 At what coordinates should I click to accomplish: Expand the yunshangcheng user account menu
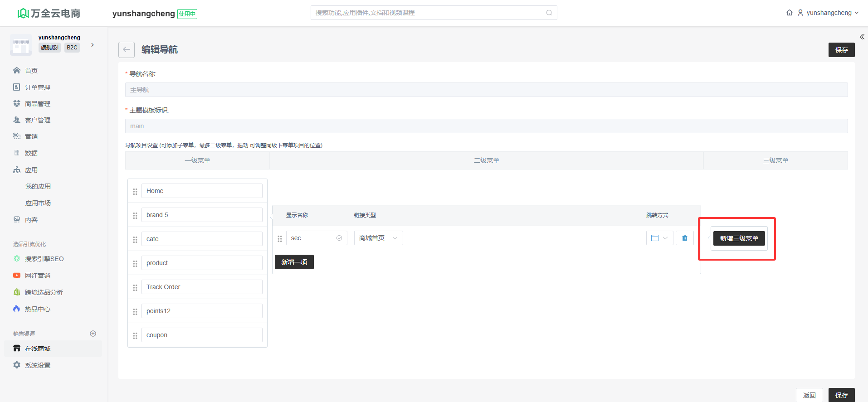pyautogui.click(x=828, y=13)
